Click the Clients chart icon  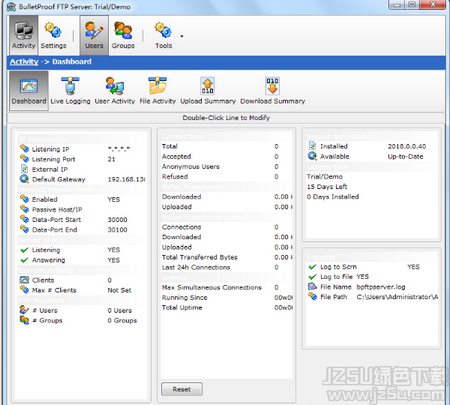(24, 280)
